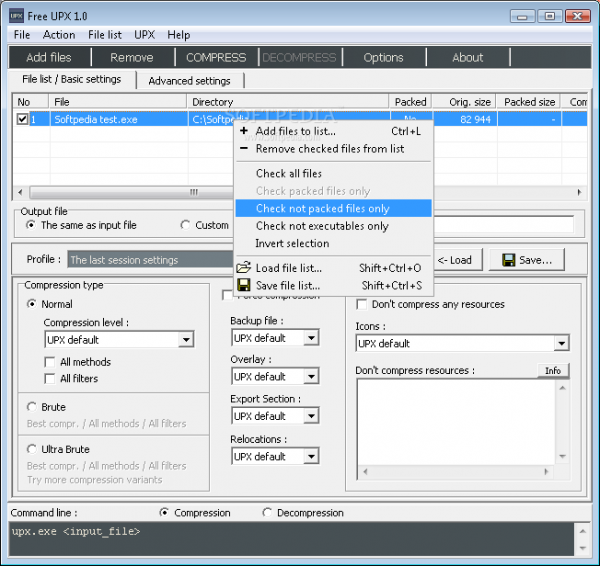
Task: Open the UPX menu
Action: point(144,35)
